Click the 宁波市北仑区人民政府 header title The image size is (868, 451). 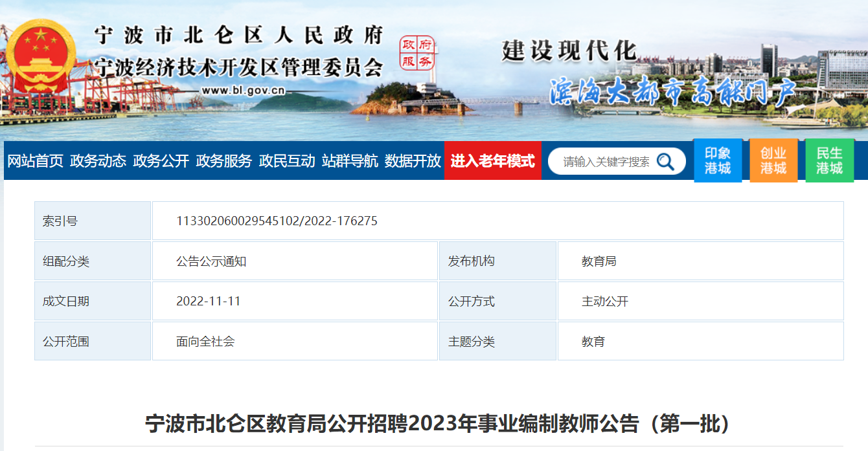pos(239,35)
